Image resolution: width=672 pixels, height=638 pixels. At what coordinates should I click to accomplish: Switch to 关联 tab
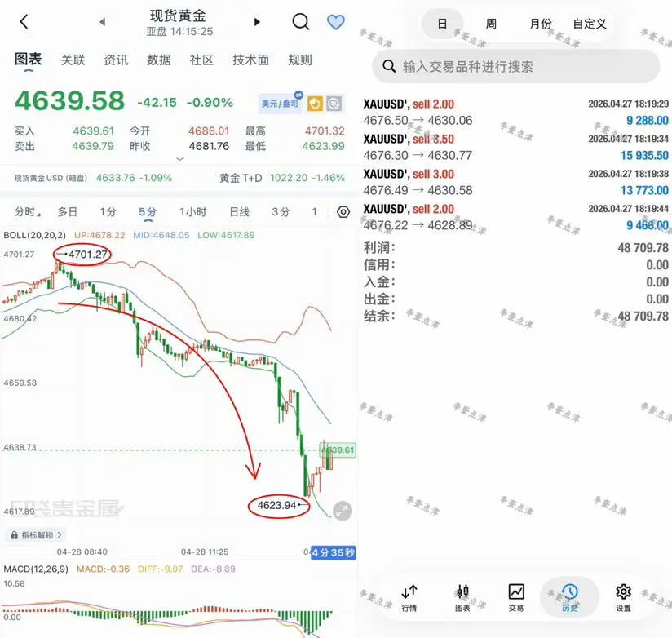73,60
